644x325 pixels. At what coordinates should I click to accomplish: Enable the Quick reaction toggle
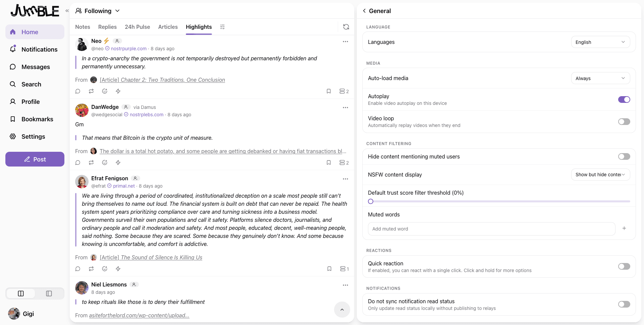coord(624,266)
